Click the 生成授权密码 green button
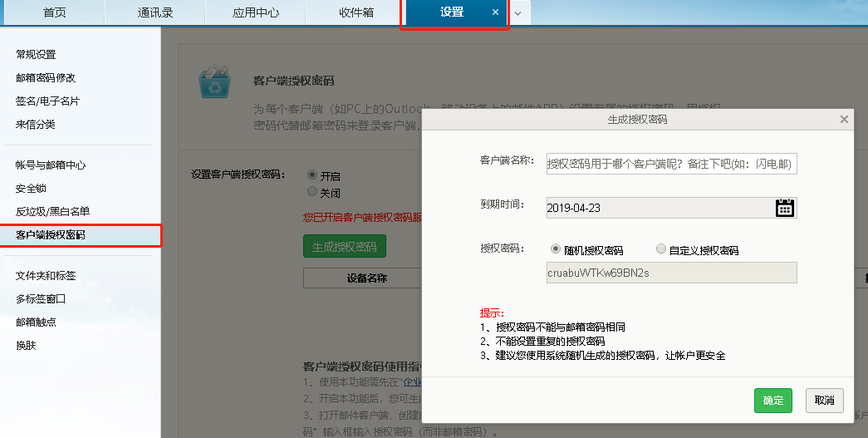The height and width of the screenshot is (438, 868). pyautogui.click(x=344, y=247)
